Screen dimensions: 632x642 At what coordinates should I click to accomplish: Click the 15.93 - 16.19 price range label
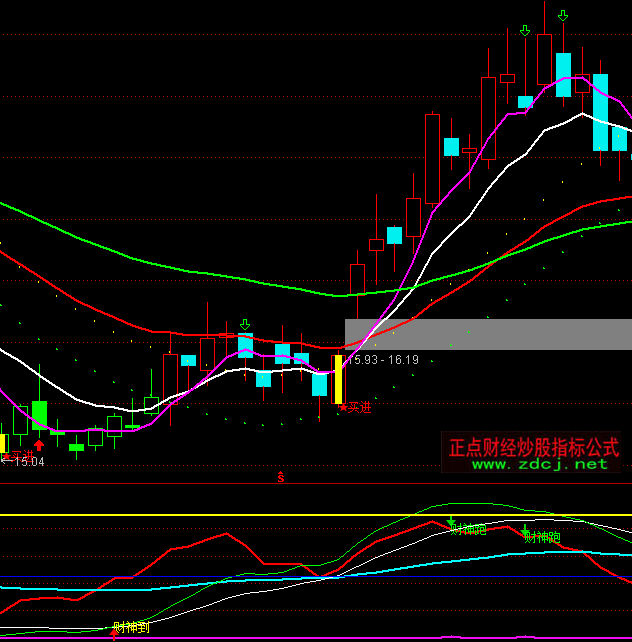click(x=385, y=360)
